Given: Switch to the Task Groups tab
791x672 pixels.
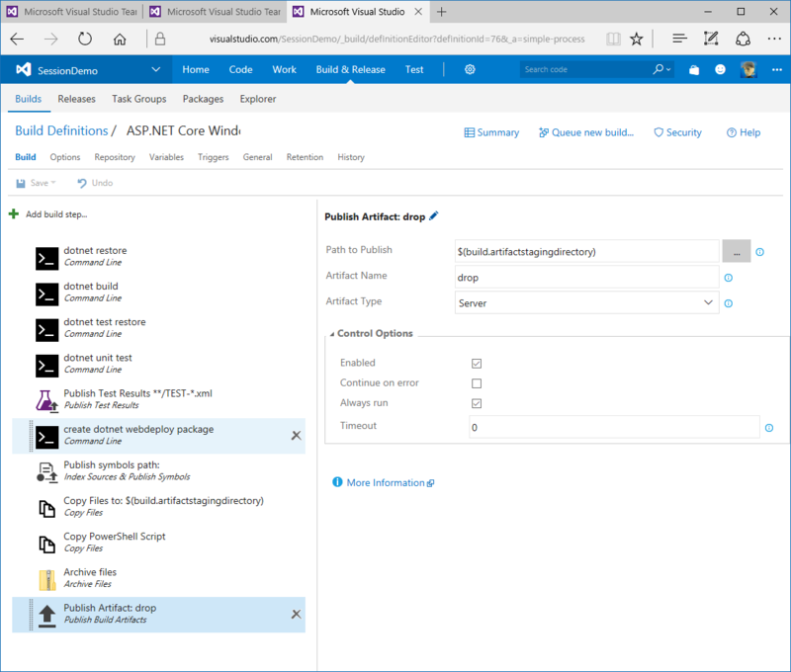Looking at the screenshot, I should (139, 99).
